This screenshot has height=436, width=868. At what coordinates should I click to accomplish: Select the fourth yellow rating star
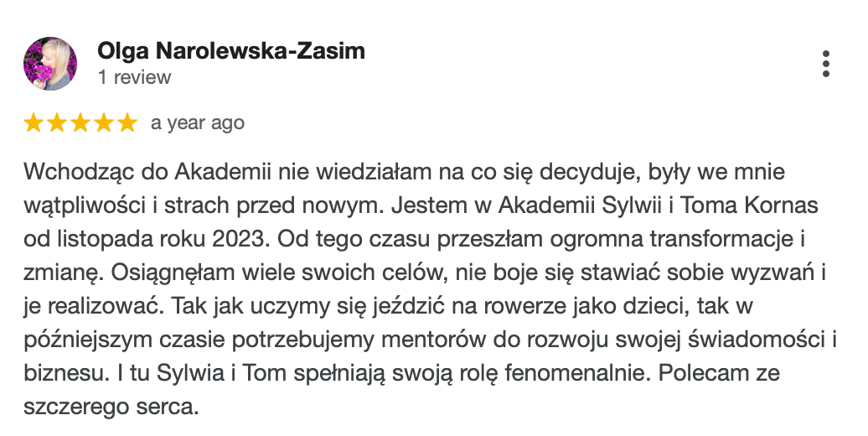click(x=104, y=123)
